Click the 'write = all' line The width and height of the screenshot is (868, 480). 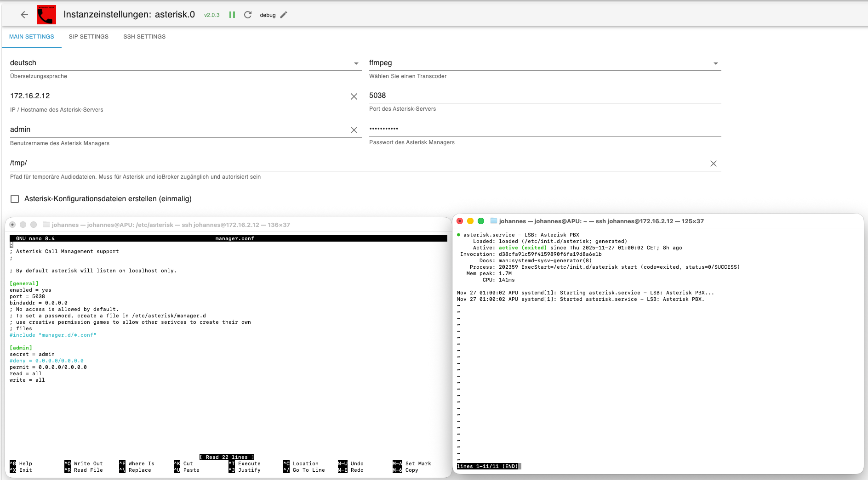(x=28, y=380)
